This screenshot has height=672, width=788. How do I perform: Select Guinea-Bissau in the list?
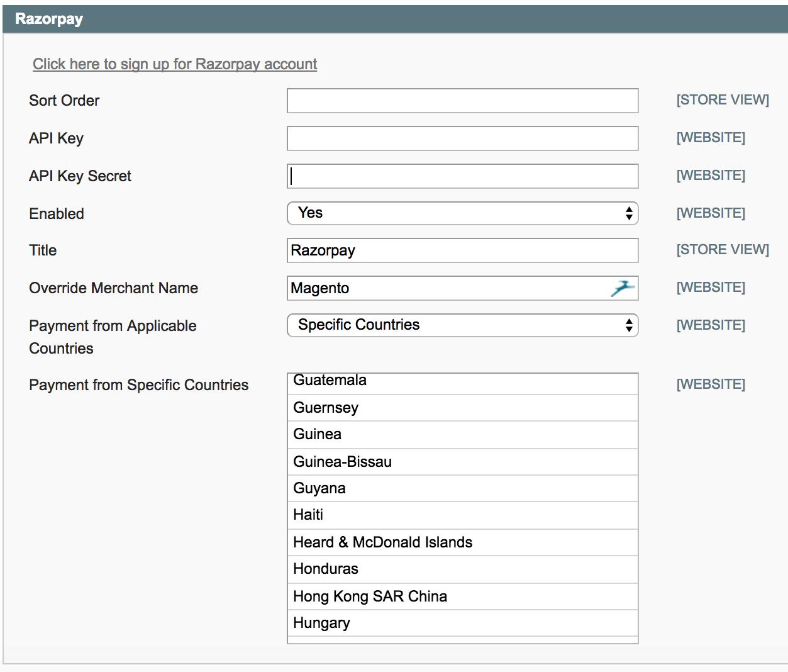coord(462,462)
